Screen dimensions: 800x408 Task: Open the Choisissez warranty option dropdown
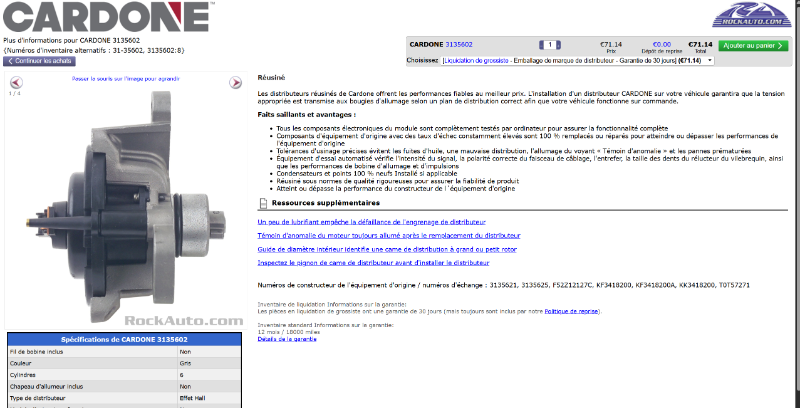pos(577,60)
